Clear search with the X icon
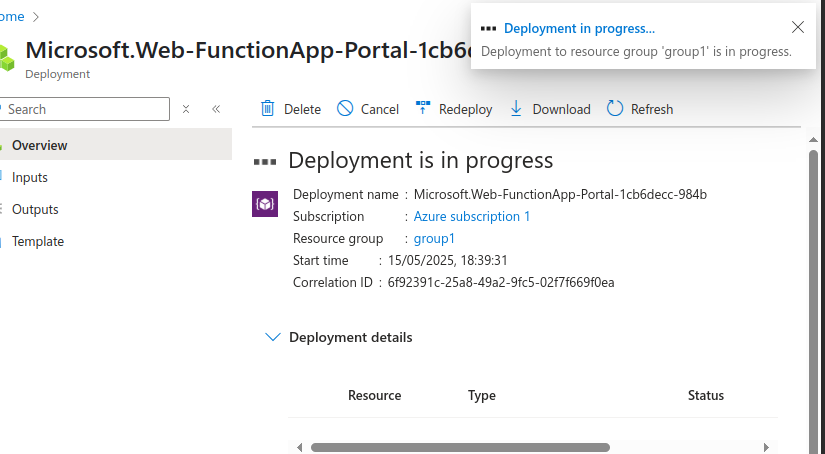 [186, 109]
